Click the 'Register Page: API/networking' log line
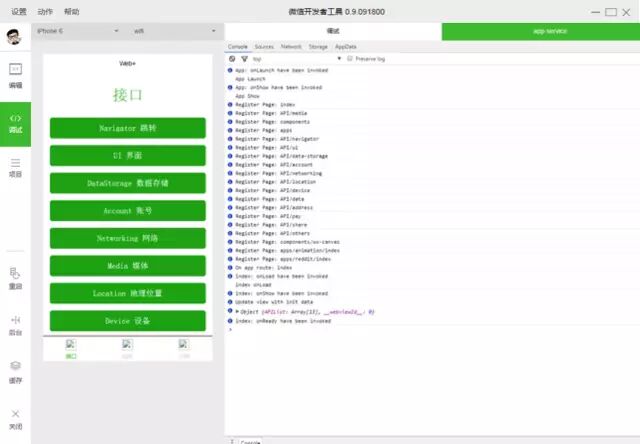 coord(278,173)
